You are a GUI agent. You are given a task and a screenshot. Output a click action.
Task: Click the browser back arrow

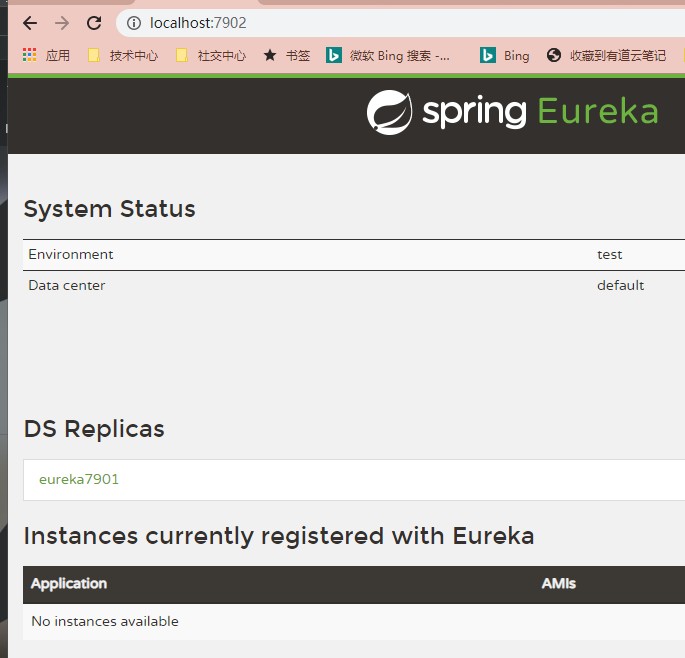(x=30, y=23)
